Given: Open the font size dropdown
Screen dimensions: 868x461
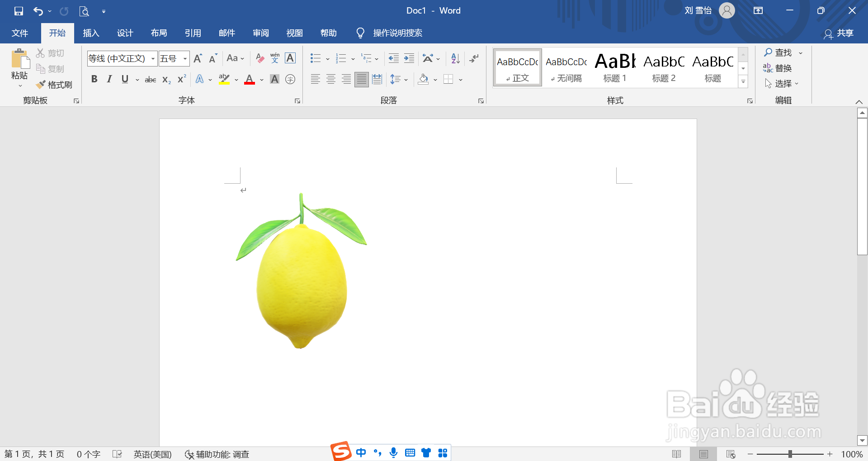Looking at the screenshot, I should 185,58.
